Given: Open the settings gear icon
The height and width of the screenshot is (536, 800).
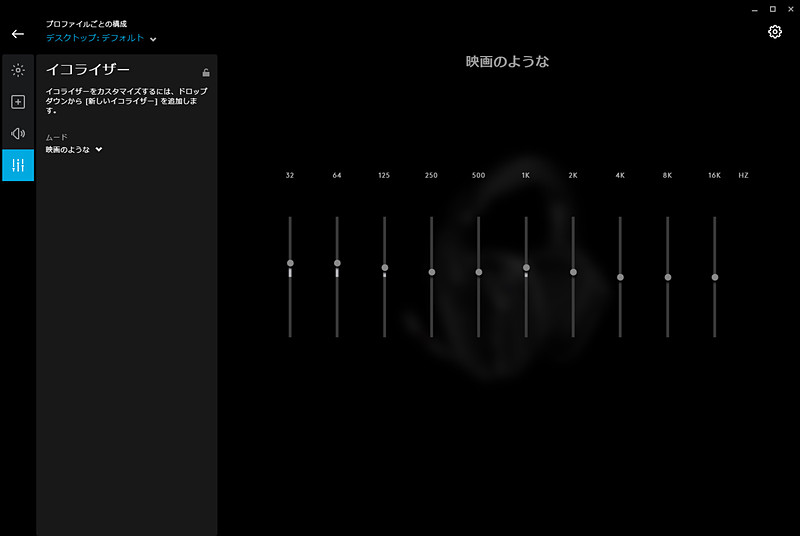Looking at the screenshot, I should 774,32.
